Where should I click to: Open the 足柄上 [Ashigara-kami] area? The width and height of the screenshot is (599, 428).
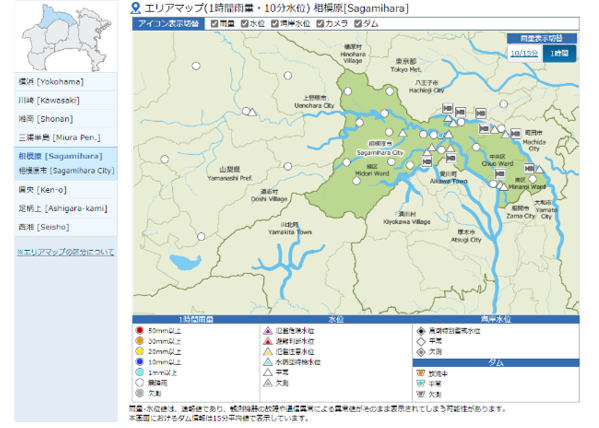pos(66,209)
